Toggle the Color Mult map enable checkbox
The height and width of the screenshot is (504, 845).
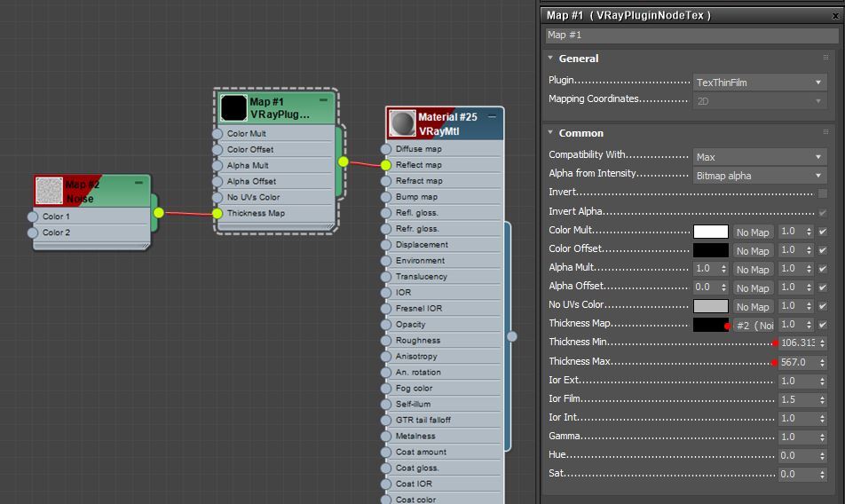[822, 232]
